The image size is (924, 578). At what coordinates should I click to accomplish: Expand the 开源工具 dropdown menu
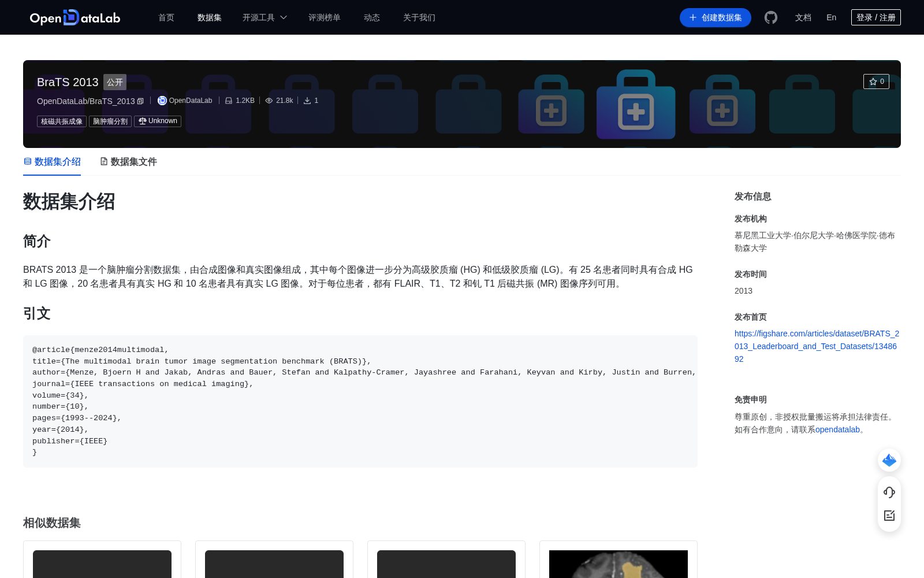pyautogui.click(x=265, y=17)
